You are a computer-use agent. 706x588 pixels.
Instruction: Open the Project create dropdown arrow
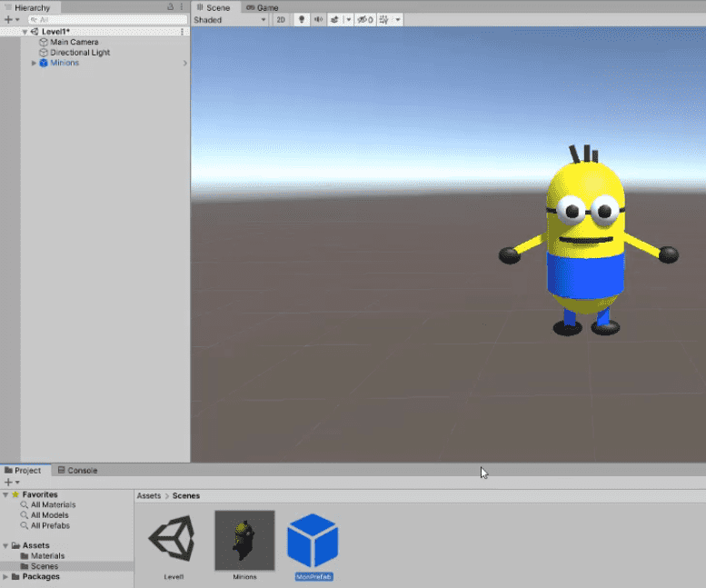[17, 483]
